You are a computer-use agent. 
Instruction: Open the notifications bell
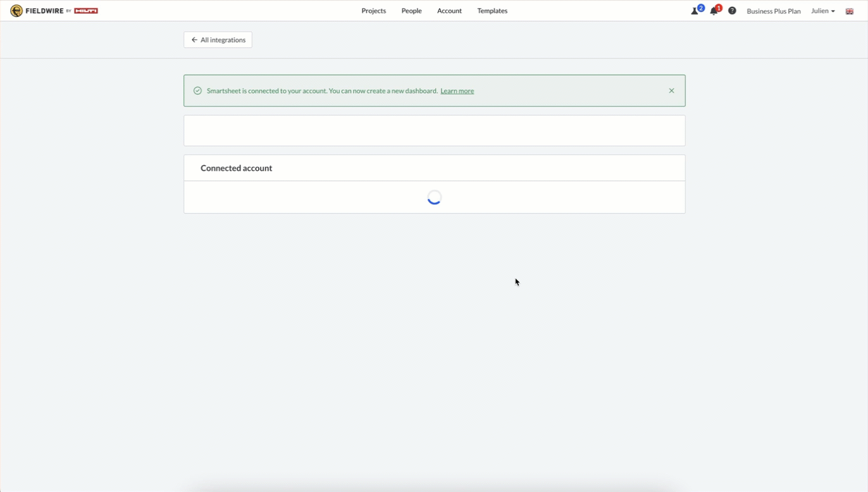(x=713, y=11)
